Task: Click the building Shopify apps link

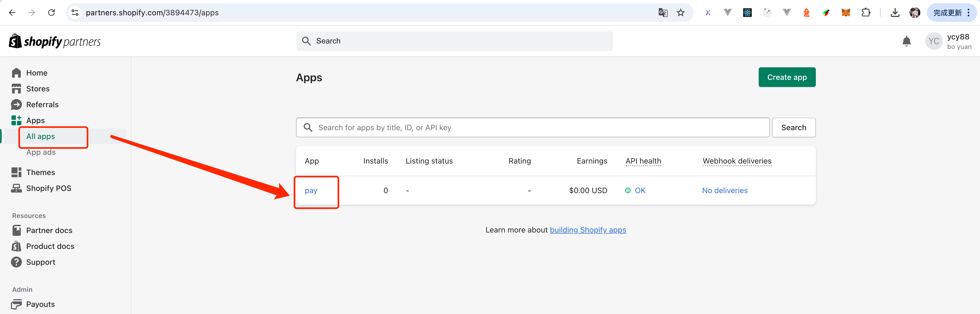Action: (x=588, y=230)
